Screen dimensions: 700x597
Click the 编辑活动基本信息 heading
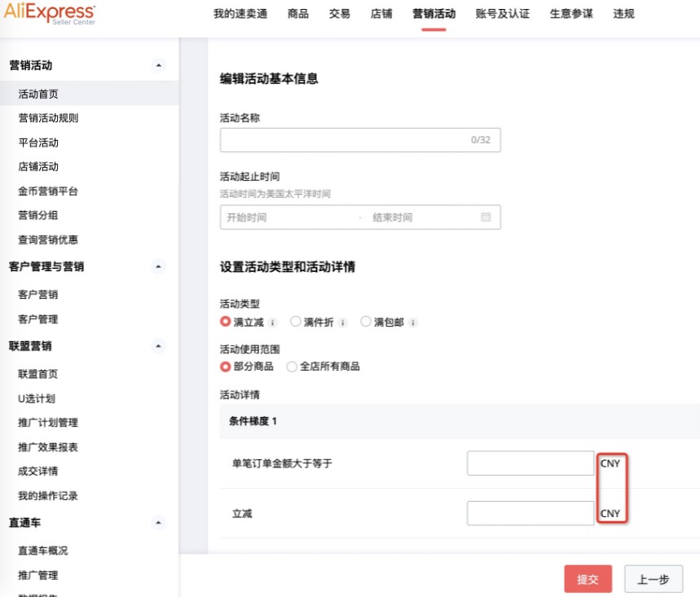click(x=269, y=78)
